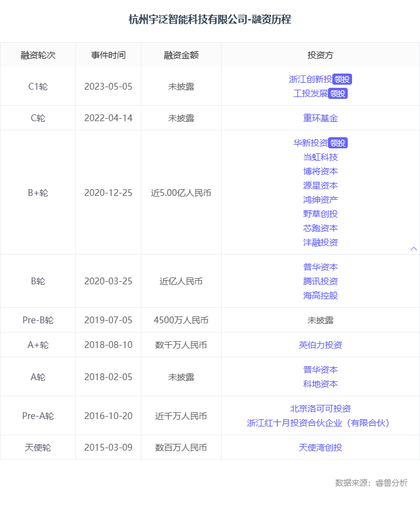Click the amount 4500万人民币
Image resolution: width=420 pixels, height=505 pixels.
(181, 320)
